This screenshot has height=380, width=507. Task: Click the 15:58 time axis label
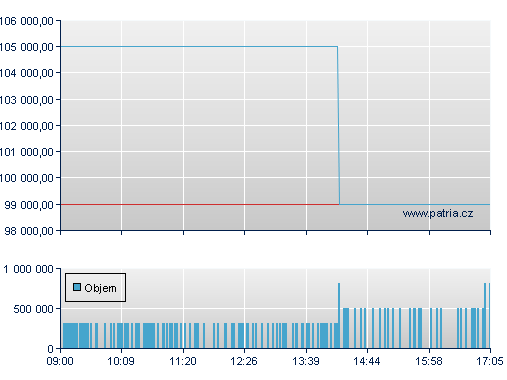(429, 361)
